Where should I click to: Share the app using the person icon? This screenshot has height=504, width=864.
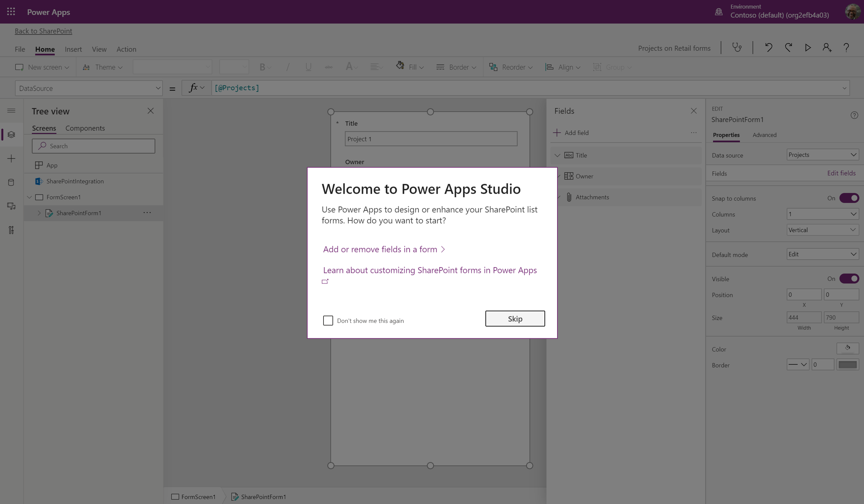(x=827, y=48)
